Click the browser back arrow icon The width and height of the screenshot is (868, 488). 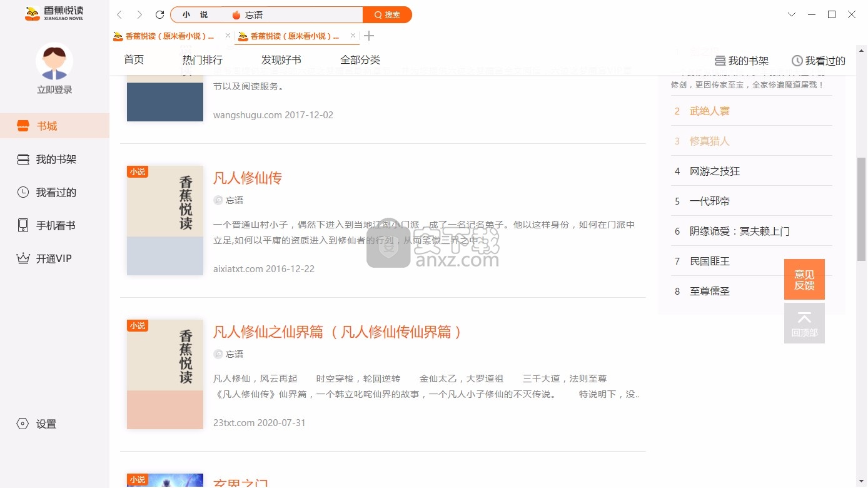pos(119,14)
